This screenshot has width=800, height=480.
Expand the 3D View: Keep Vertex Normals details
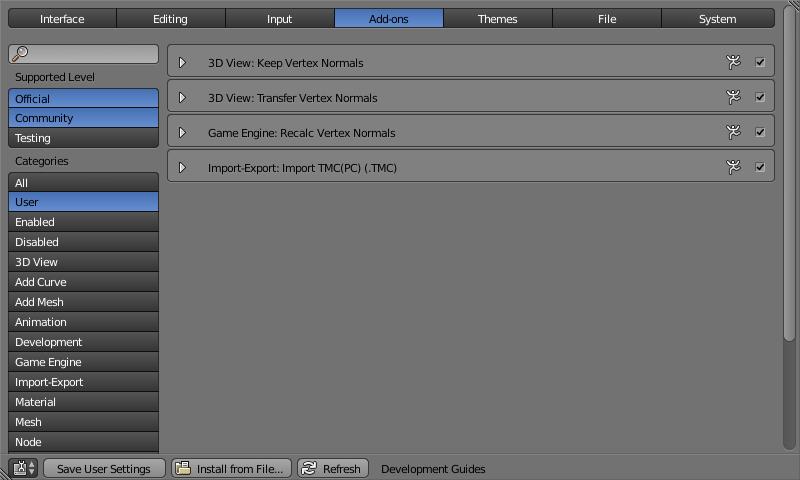click(x=182, y=63)
